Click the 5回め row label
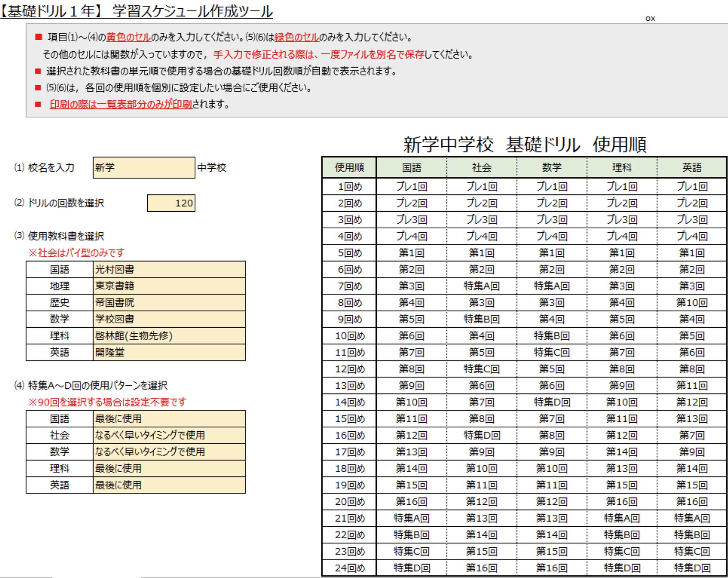This screenshot has width=728, height=578. pyautogui.click(x=350, y=253)
